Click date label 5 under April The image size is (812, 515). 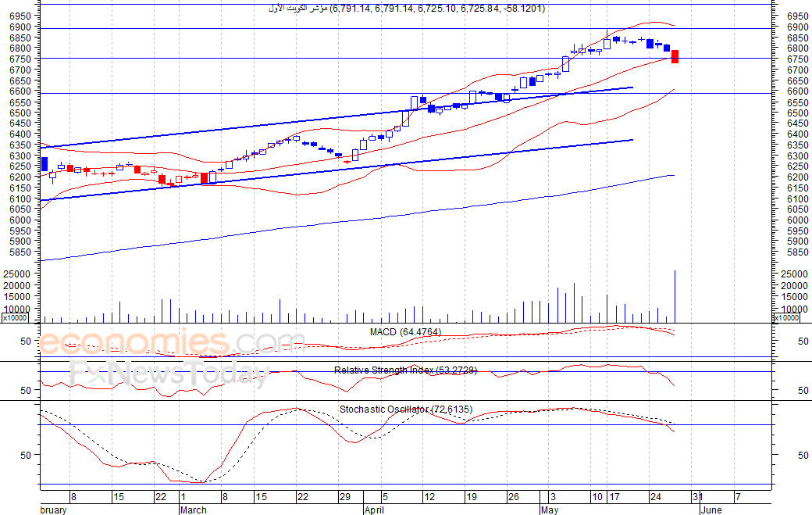click(x=385, y=497)
